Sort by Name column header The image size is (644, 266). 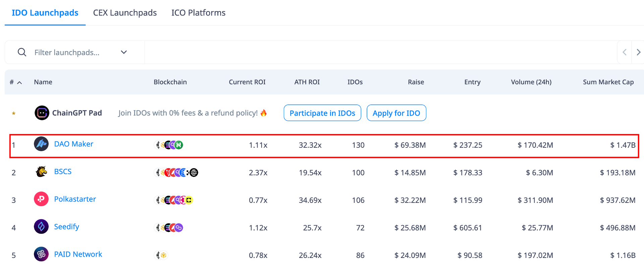pyautogui.click(x=43, y=82)
